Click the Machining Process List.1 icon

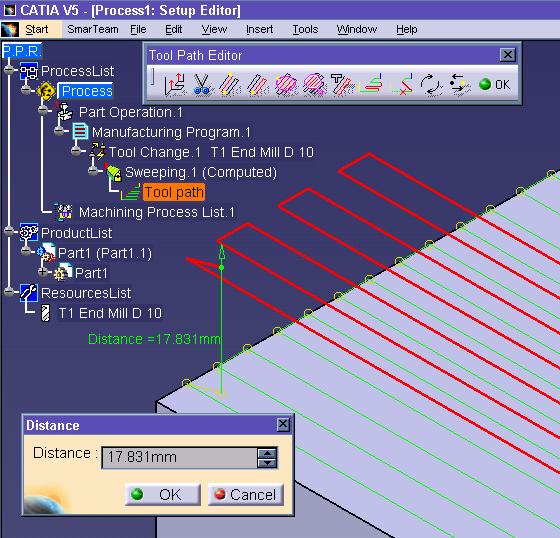tap(65, 212)
